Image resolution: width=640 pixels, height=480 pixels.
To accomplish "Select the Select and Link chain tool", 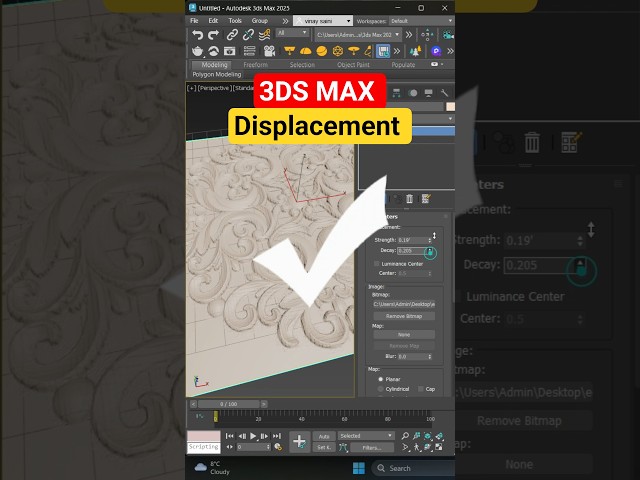I will pyautogui.click(x=232, y=35).
